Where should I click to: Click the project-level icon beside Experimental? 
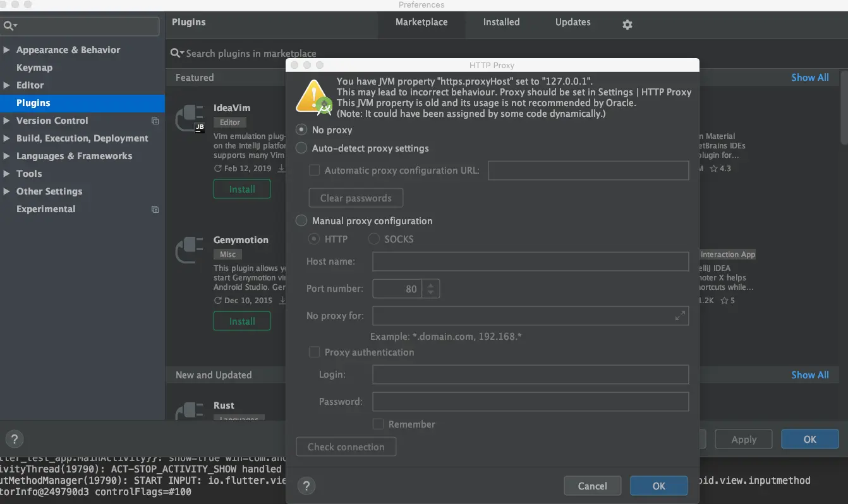pos(155,209)
